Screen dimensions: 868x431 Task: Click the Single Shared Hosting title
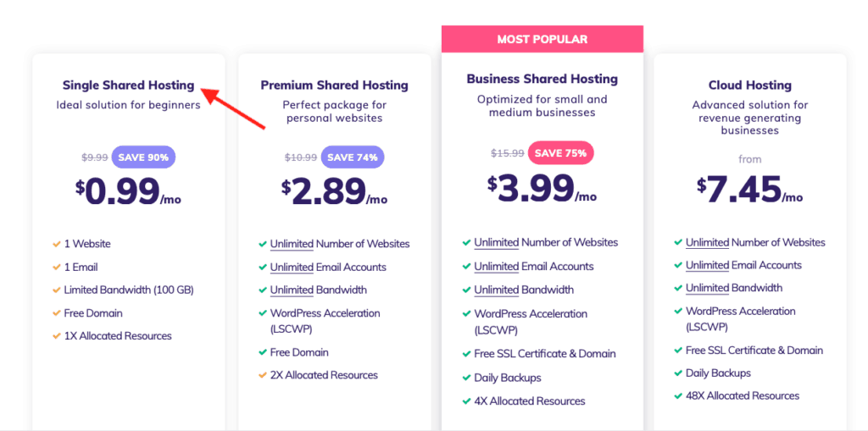[x=129, y=86]
